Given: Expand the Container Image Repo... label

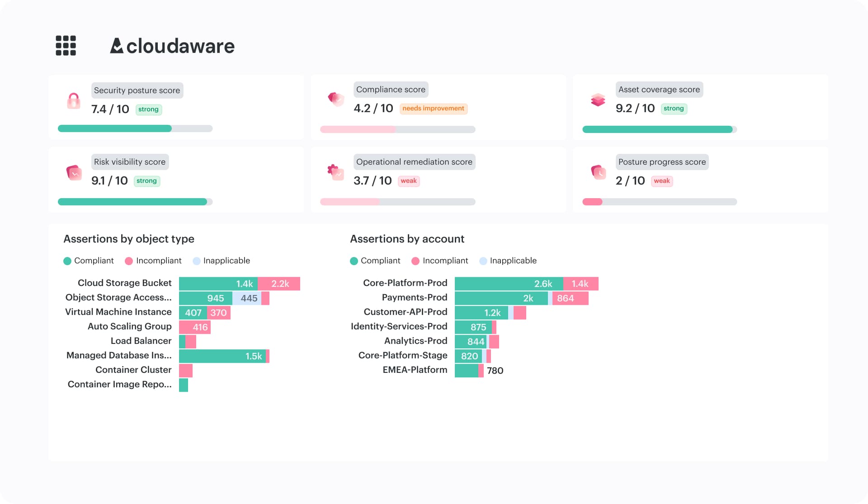Looking at the screenshot, I should click(119, 384).
